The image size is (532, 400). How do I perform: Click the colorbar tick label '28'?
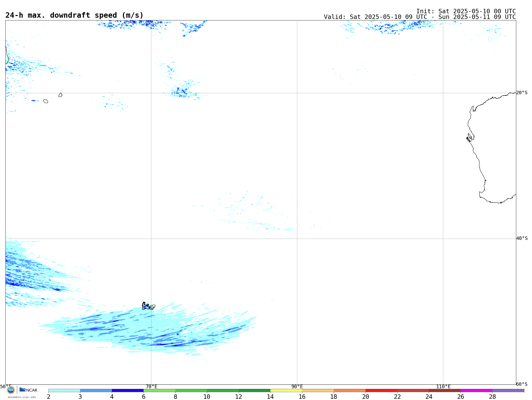(492, 397)
